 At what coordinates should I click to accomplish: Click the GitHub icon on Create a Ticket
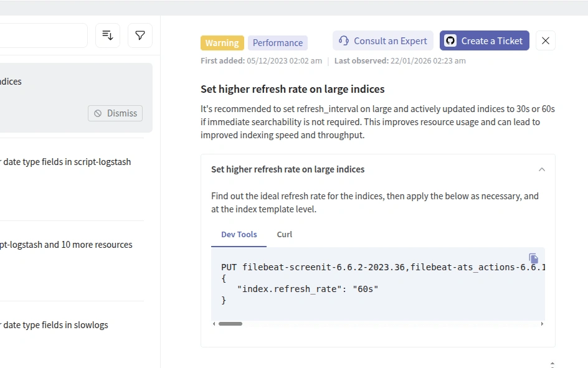[450, 40]
